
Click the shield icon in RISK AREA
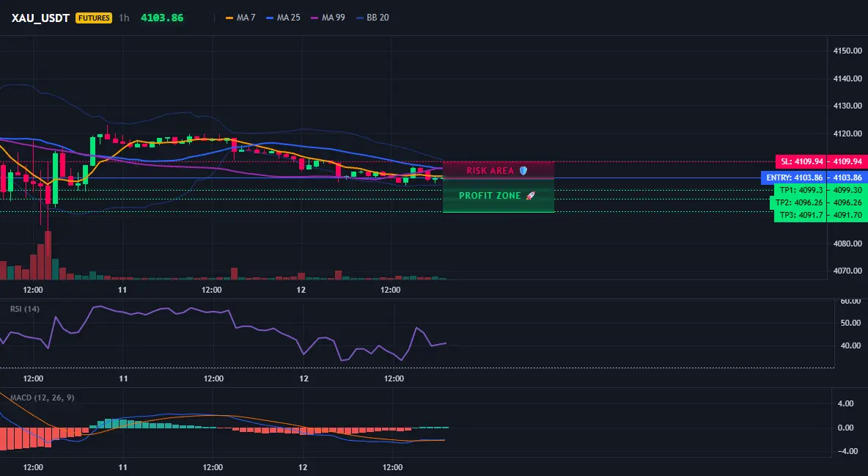523,171
